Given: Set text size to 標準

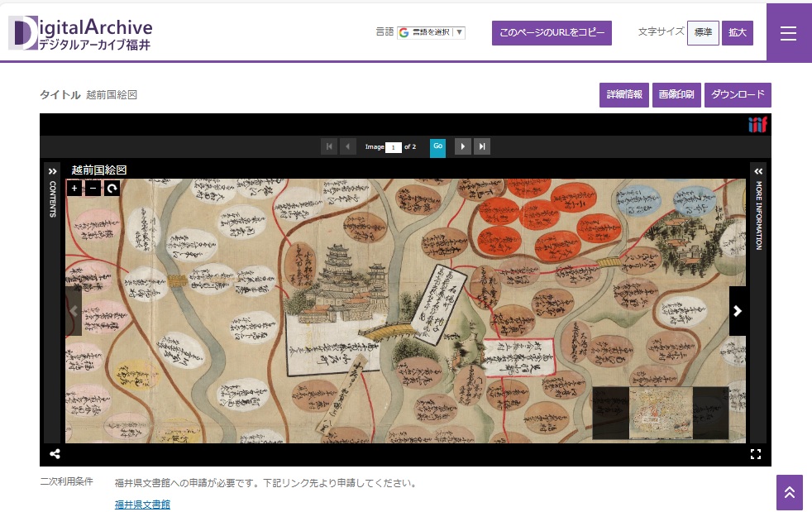Looking at the screenshot, I should pyautogui.click(x=703, y=32).
